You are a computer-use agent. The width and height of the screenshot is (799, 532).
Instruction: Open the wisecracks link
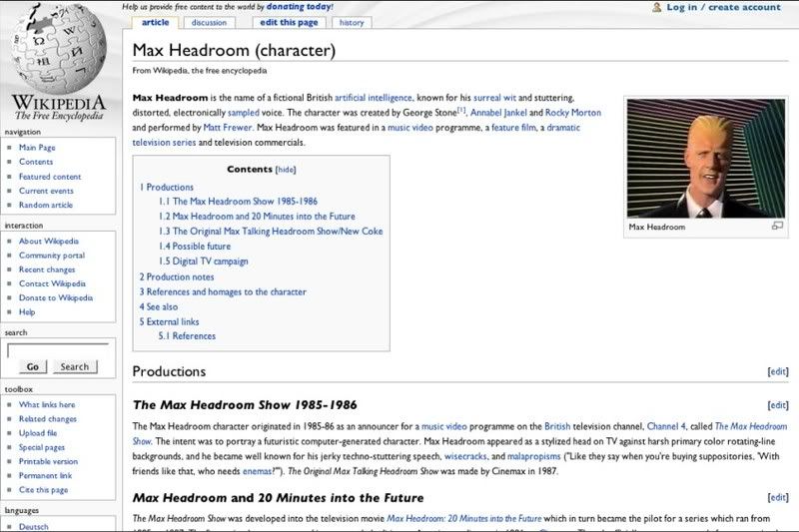[x=465, y=456]
